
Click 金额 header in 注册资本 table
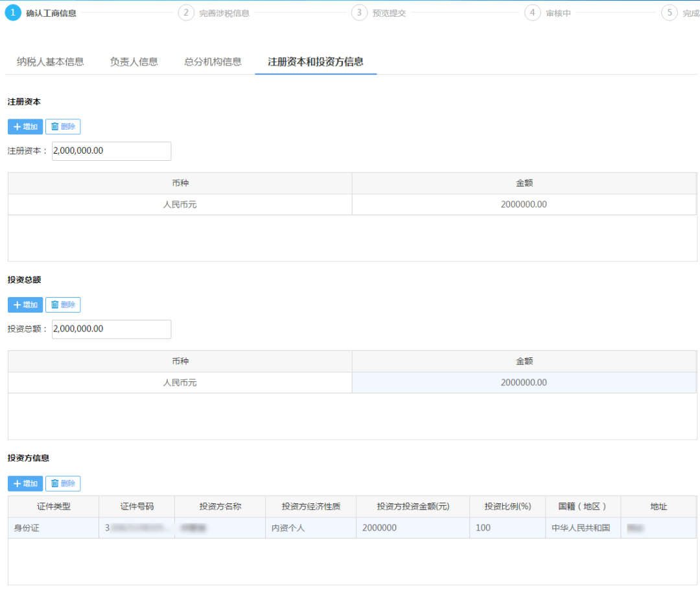(524, 183)
